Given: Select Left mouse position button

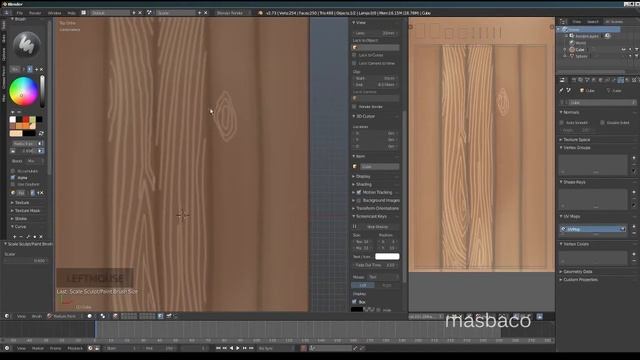Looking at the screenshot, I should pos(362,285).
